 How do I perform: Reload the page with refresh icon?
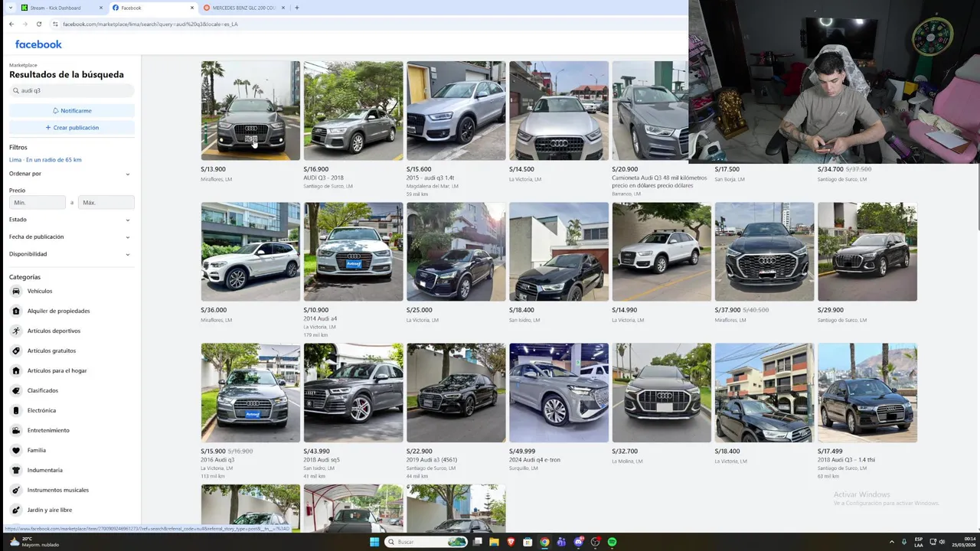pos(38,24)
